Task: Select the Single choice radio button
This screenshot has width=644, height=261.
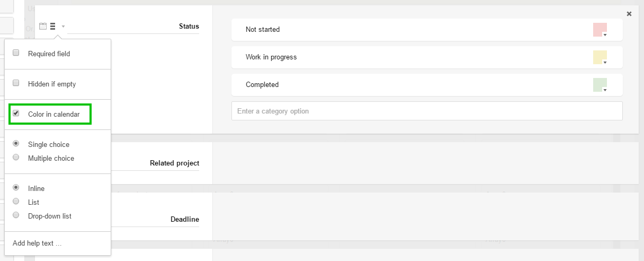Action: (16, 144)
